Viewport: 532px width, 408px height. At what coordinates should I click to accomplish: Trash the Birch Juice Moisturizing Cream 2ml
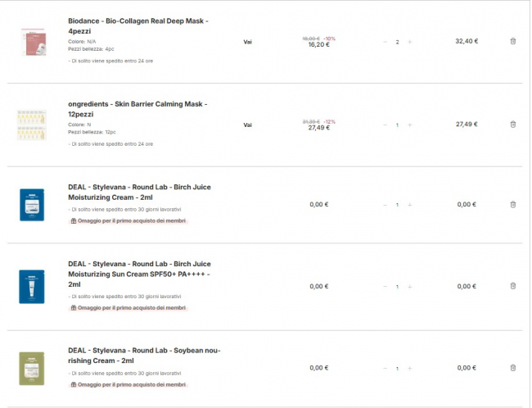tap(513, 205)
